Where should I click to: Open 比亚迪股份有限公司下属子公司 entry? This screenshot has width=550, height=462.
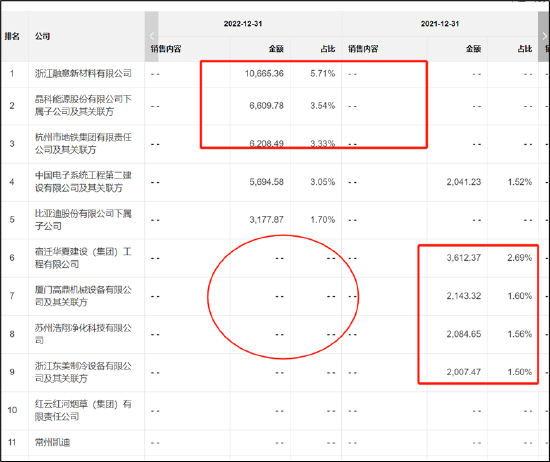point(83,220)
